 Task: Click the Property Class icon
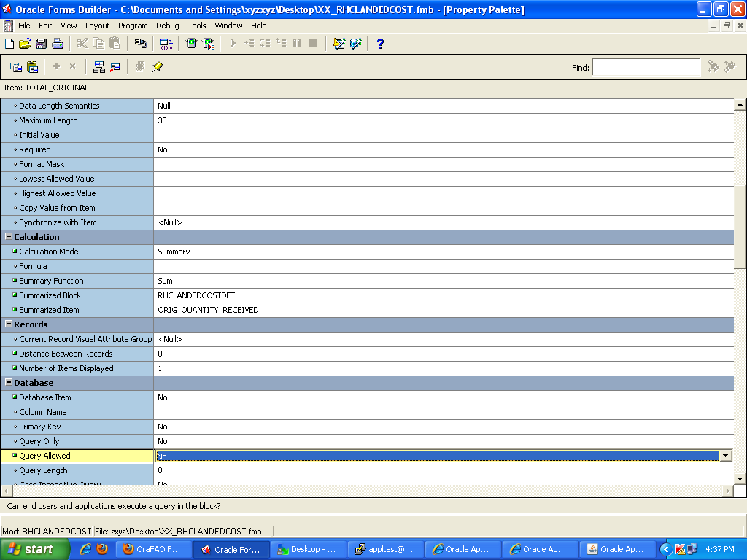[99, 67]
